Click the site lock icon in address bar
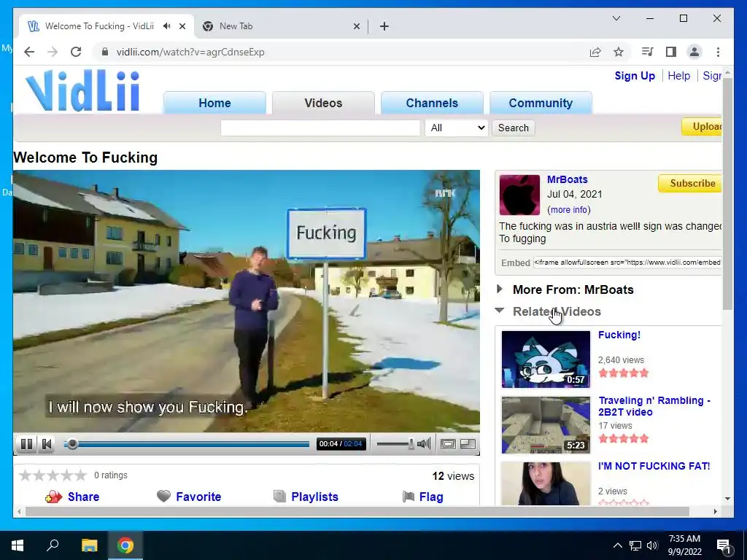The height and width of the screenshot is (560, 747). pos(105,52)
